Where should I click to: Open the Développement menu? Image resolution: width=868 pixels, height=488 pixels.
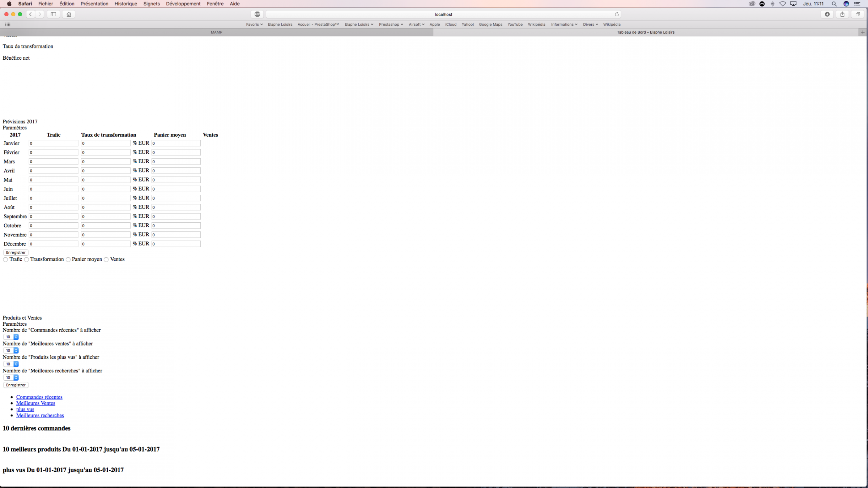(183, 4)
